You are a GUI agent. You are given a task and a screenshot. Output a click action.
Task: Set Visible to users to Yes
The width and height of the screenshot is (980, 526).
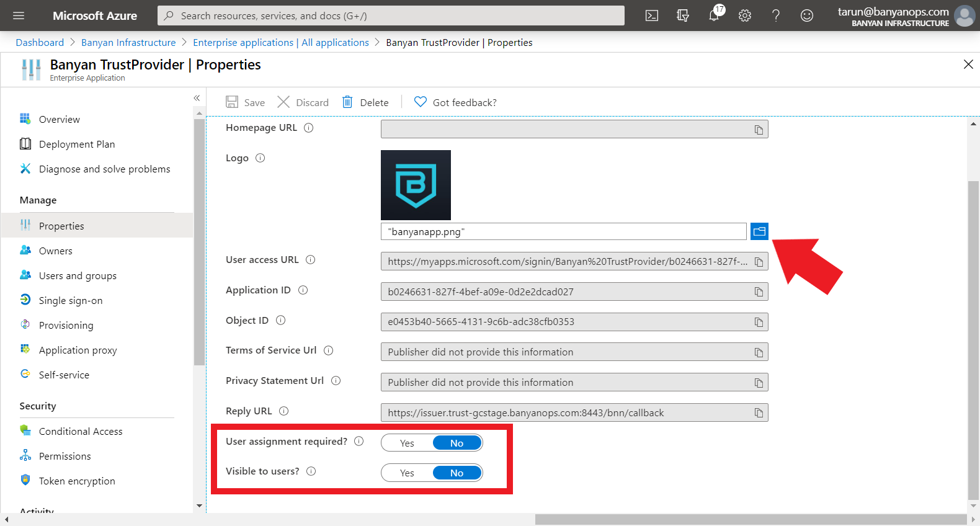[x=407, y=473]
